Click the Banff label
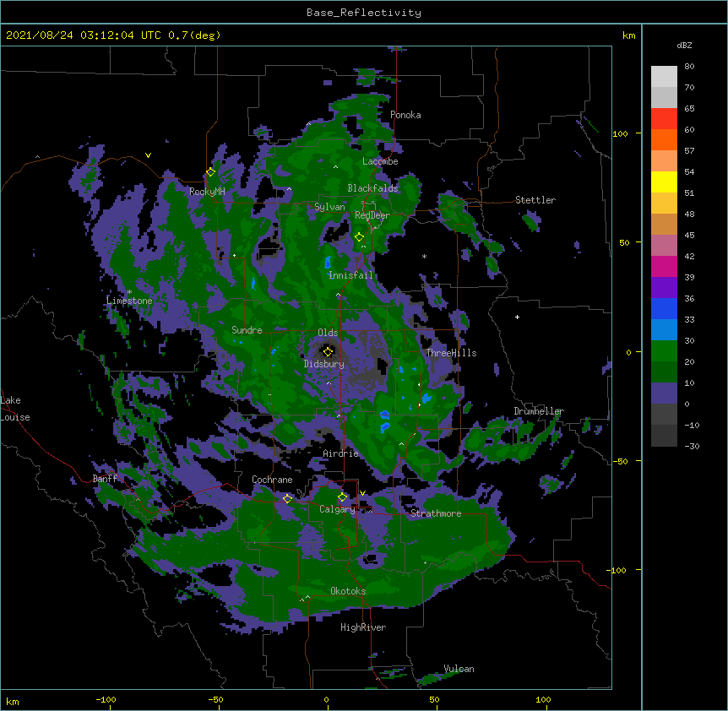Viewport: 728px width, 711px height. click(105, 479)
